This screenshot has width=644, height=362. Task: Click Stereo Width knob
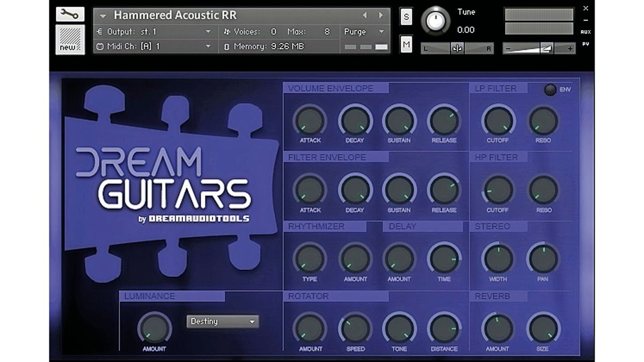[x=498, y=258]
